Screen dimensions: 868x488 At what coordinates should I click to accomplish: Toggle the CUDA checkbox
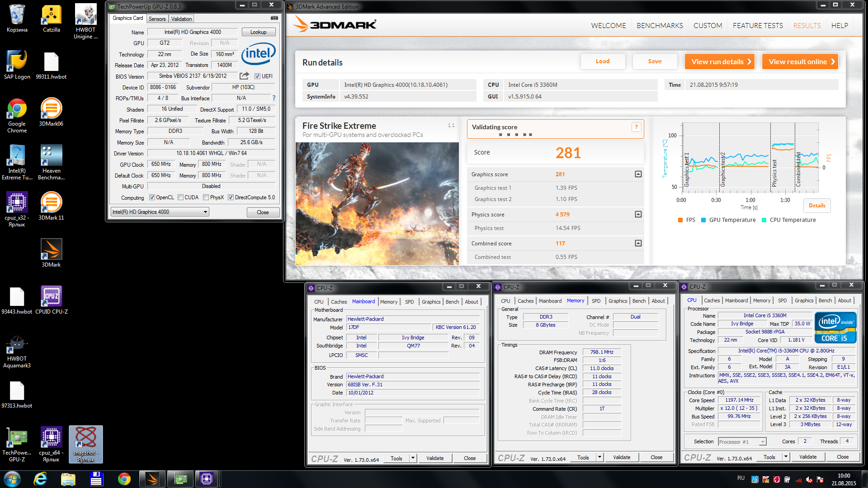(x=180, y=197)
